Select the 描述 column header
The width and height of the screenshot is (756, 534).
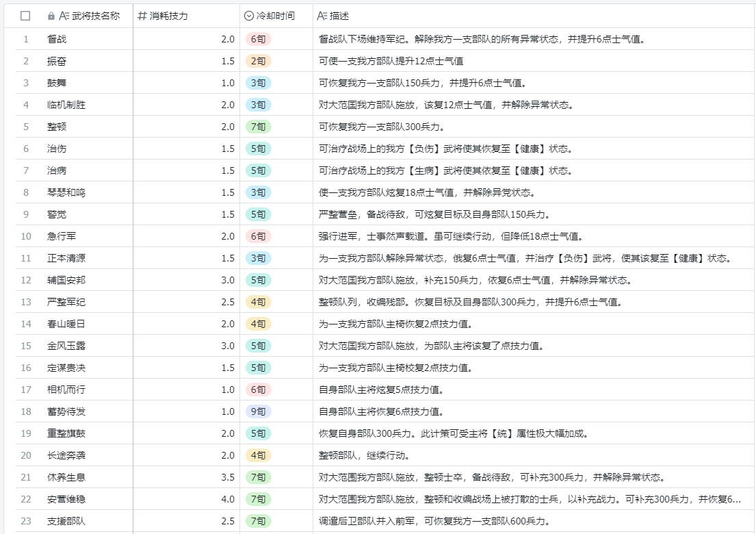pyautogui.click(x=339, y=16)
